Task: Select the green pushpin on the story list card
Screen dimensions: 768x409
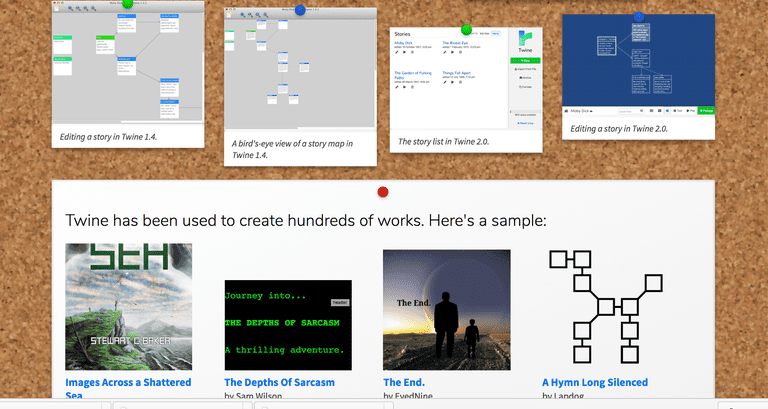Action: (466, 30)
